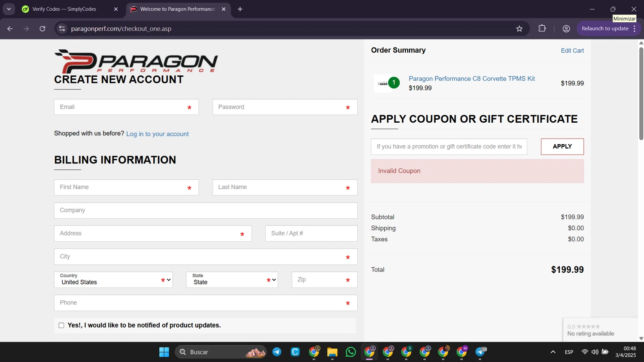This screenshot has width=644, height=362.
Task: Open Chrome window with S profile badge
Action: pyautogui.click(x=407, y=352)
